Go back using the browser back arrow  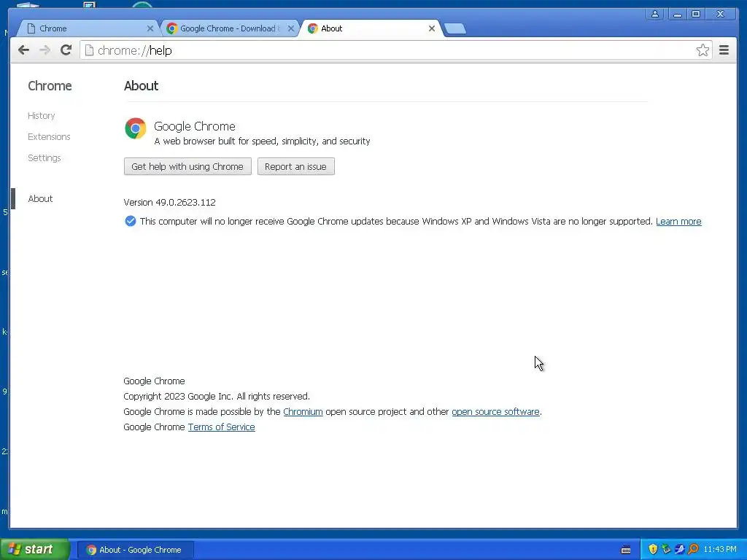tap(23, 50)
